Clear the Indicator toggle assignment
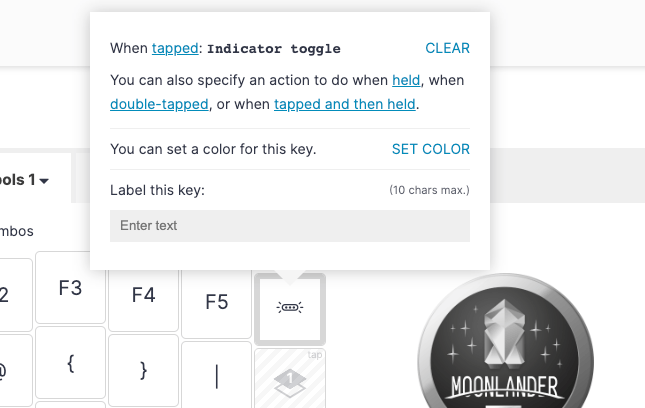 coord(447,48)
